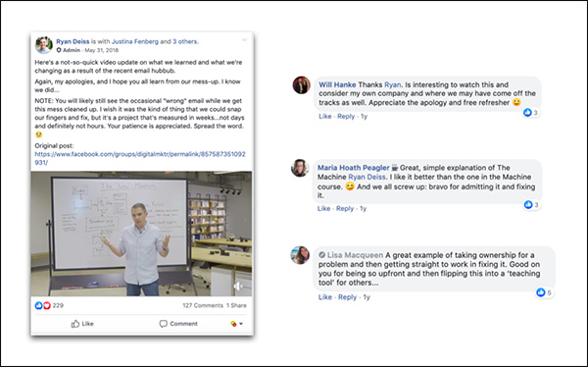Reply to Lisa Macqueen's comment

point(347,297)
